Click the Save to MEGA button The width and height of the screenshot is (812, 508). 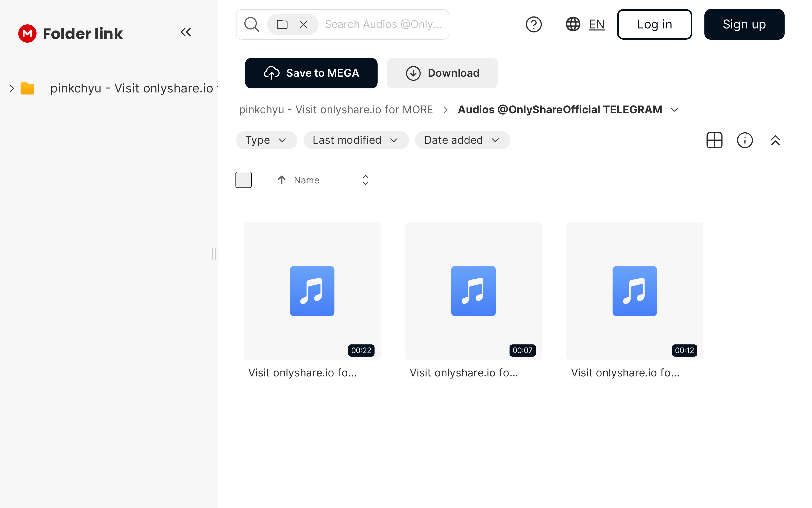311,73
